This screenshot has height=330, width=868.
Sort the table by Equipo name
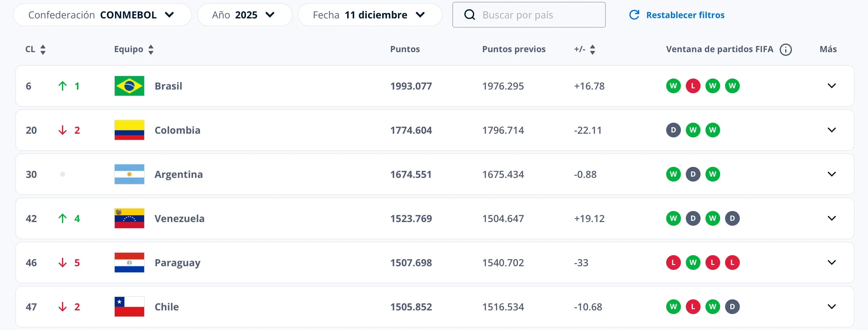[x=151, y=50]
